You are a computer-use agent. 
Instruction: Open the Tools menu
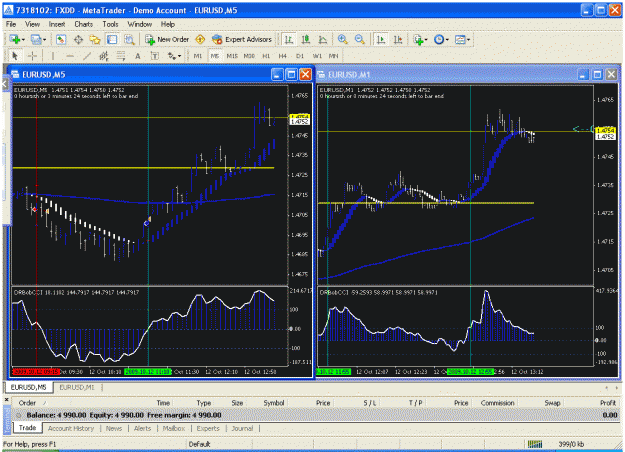(x=110, y=24)
